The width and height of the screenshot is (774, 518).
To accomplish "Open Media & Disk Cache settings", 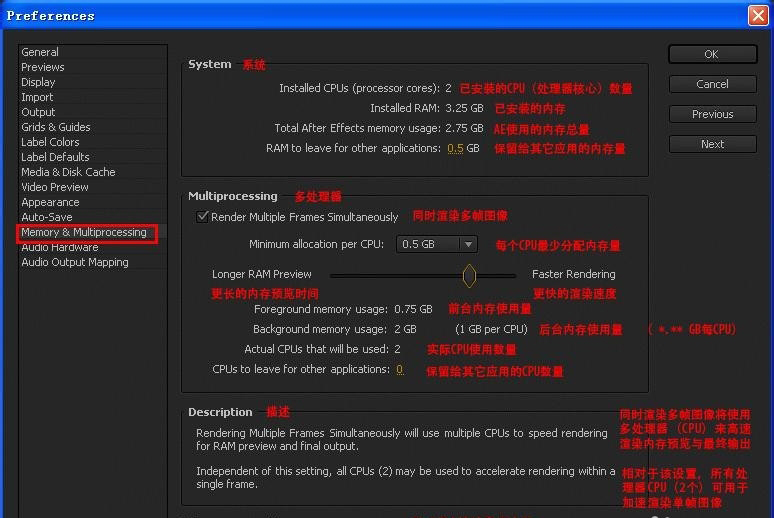I will tap(68, 172).
